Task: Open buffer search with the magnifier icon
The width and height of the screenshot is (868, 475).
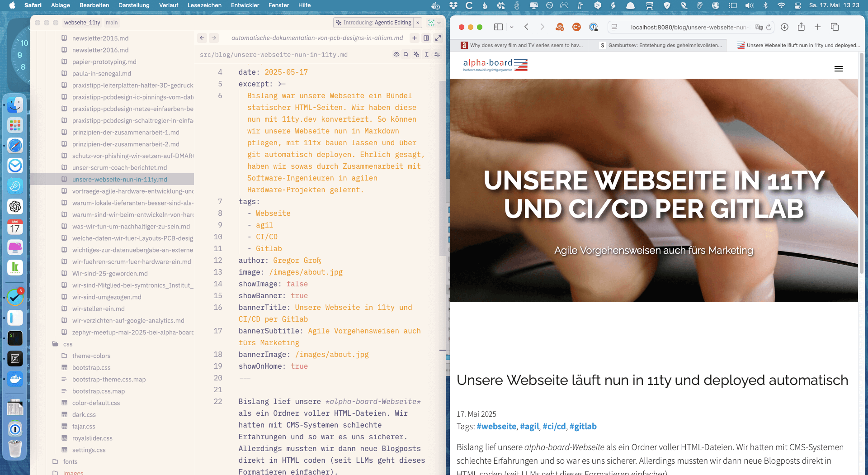Action: [x=406, y=54]
